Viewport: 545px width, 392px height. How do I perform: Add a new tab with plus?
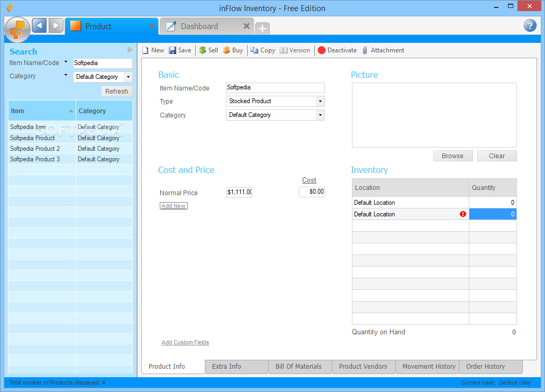[262, 28]
